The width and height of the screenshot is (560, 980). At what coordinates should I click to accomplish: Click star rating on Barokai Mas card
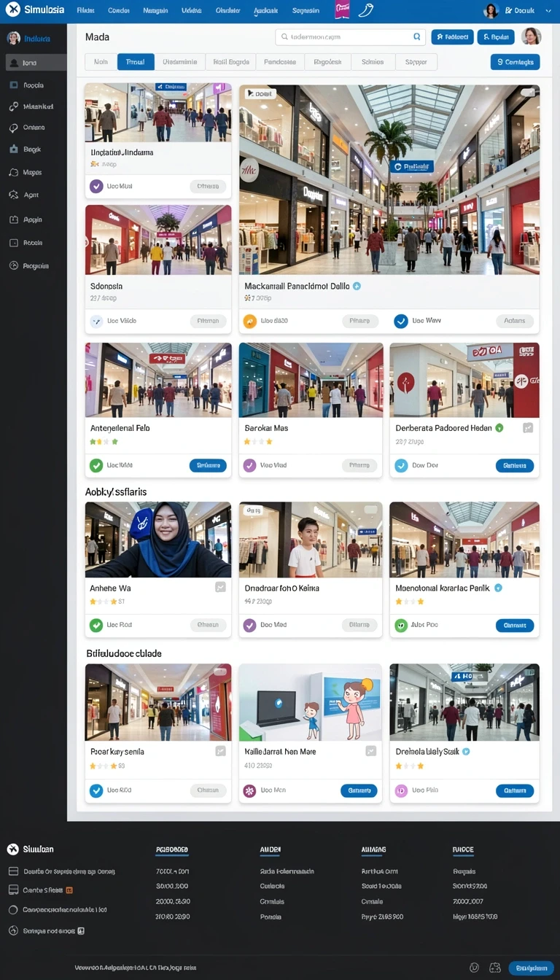(258, 441)
